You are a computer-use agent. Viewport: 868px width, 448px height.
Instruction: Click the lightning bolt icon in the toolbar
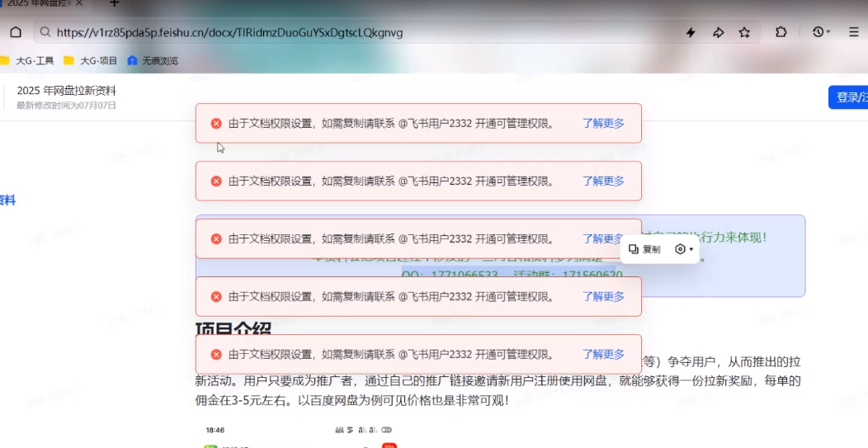(x=691, y=32)
